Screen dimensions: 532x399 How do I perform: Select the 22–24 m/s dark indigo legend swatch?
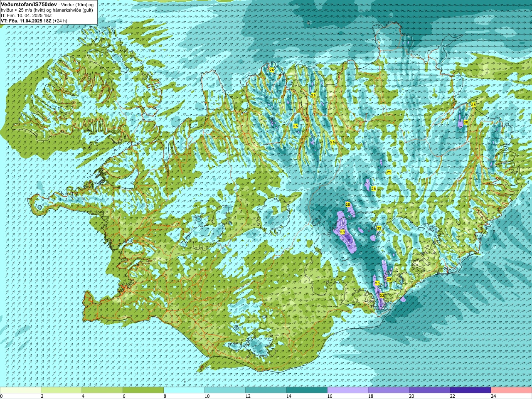(x=470, y=390)
